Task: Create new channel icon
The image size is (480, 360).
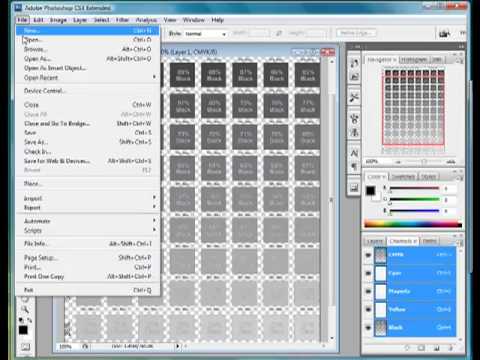Action: pyautogui.click(x=436, y=348)
